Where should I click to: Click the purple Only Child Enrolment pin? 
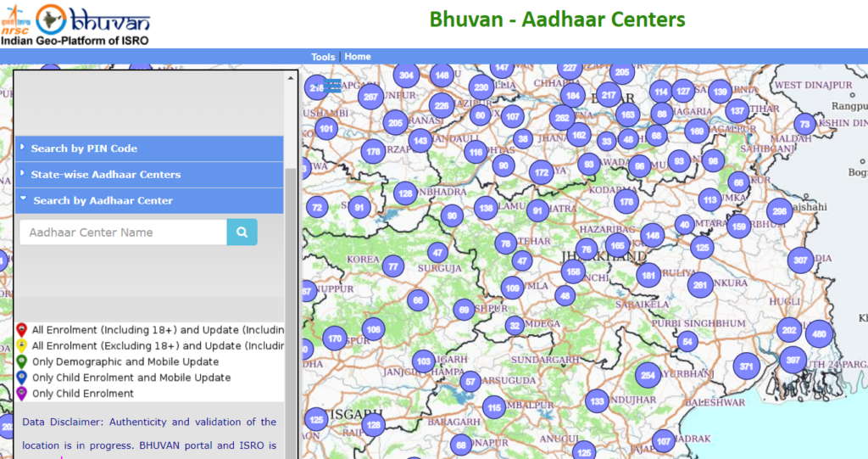[21, 394]
